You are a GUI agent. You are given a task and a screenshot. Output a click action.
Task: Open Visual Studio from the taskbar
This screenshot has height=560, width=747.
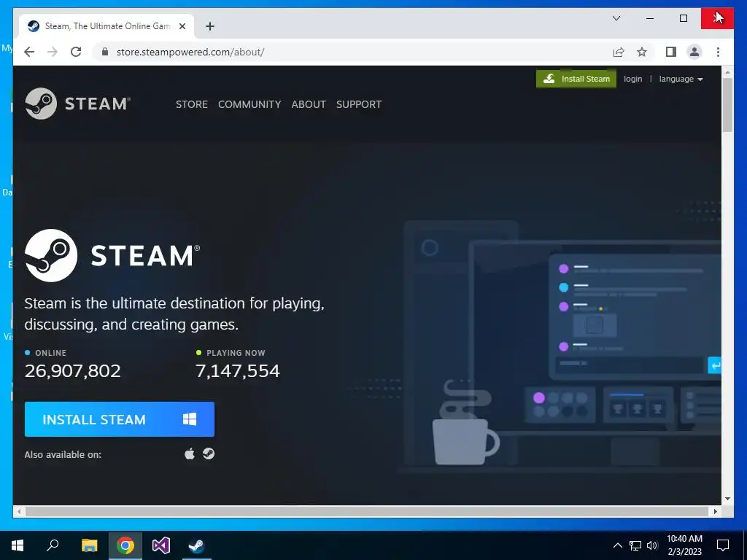click(x=161, y=545)
